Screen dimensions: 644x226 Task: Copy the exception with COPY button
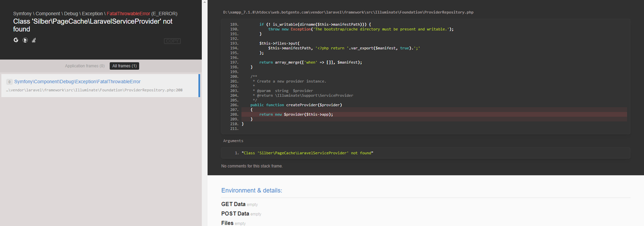click(x=172, y=41)
